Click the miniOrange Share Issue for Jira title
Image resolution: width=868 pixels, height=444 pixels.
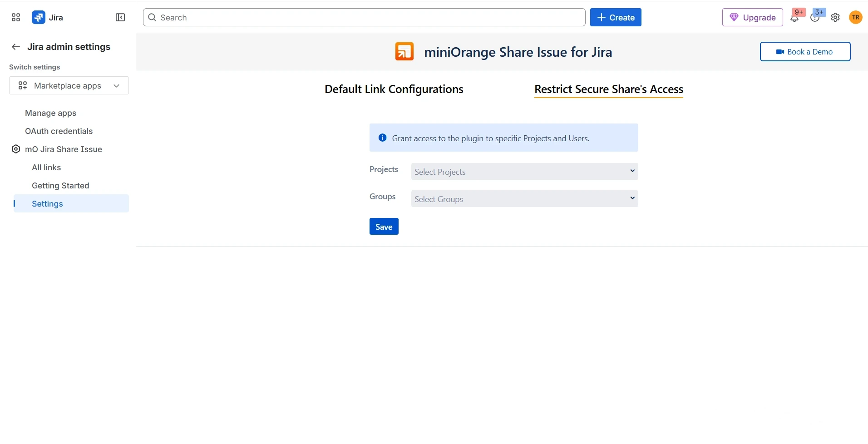(518, 52)
